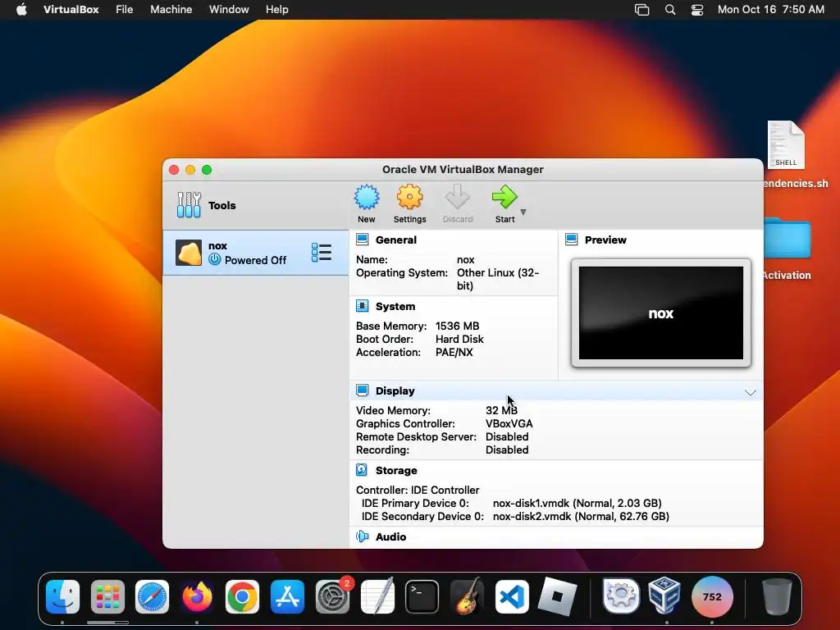
Task: Click the Storage section icon
Action: tap(362, 470)
